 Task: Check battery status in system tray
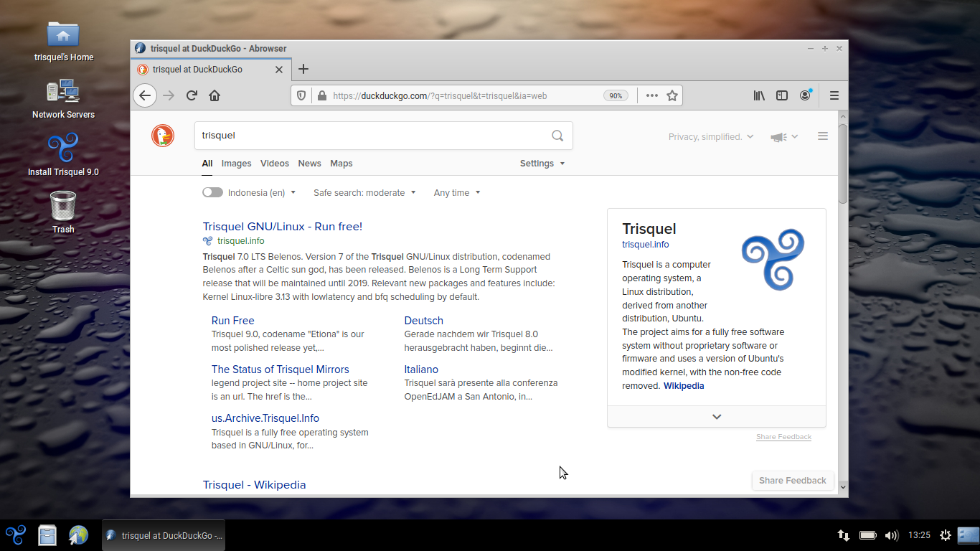(x=867, y=535)
